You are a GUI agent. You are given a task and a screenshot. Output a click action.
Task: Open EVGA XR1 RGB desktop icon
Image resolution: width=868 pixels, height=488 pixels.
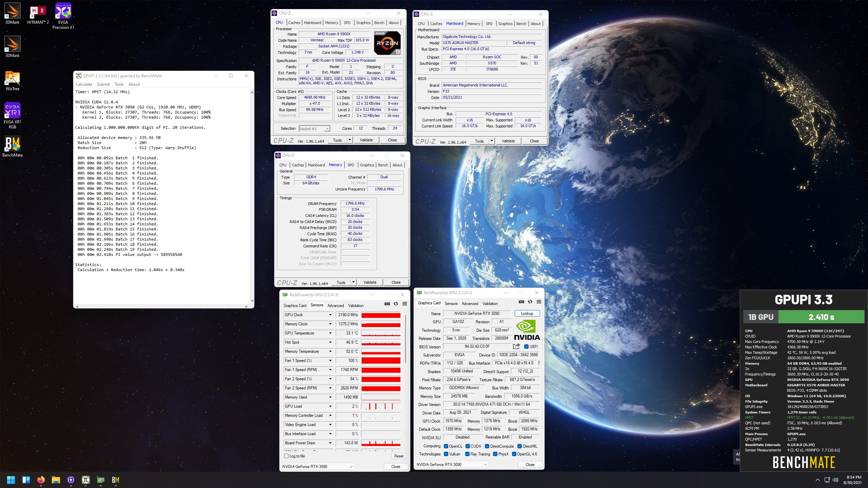pyautogui.click(x=13, y=116)
